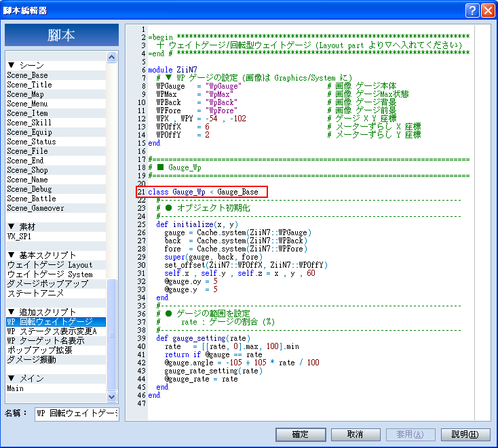The image size is (498, 448).
Task: Select Scene_Equip script
Action: (56, 132)
